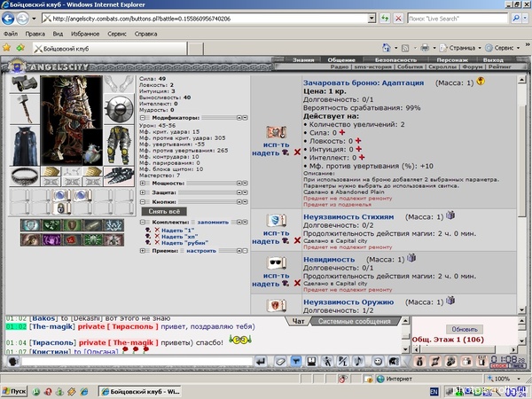This screenshot has width=532, height=399.
Task: Click the Надеть "хп" link
Action: 179,237
